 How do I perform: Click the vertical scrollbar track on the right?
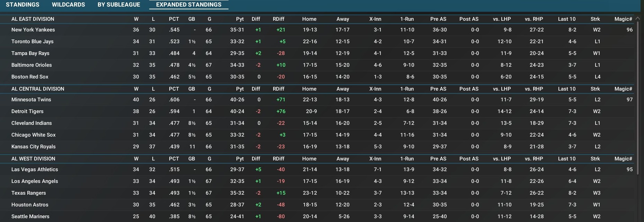638,197
